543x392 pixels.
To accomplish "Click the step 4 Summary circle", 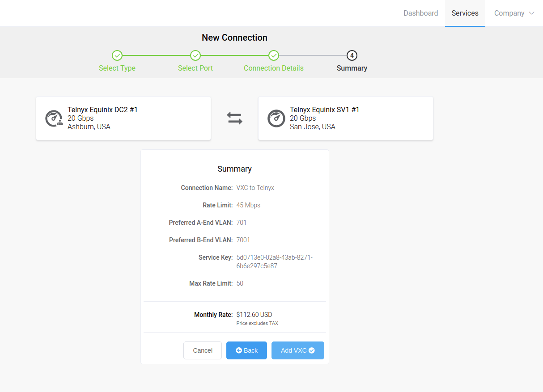I will click(x=352, y=55).
